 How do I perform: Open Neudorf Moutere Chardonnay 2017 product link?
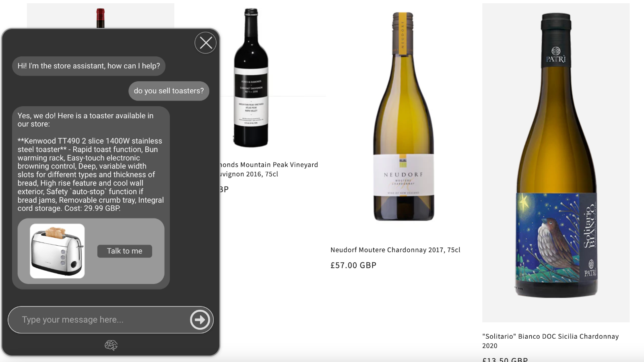click(x=395, y=250)
